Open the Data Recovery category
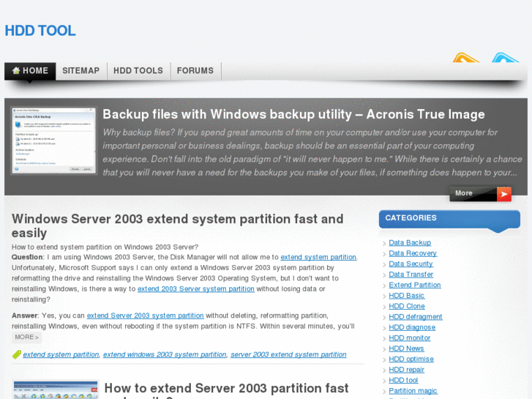Image resolution: width=532 pixels, height=399 pixels. pos(413,253)
